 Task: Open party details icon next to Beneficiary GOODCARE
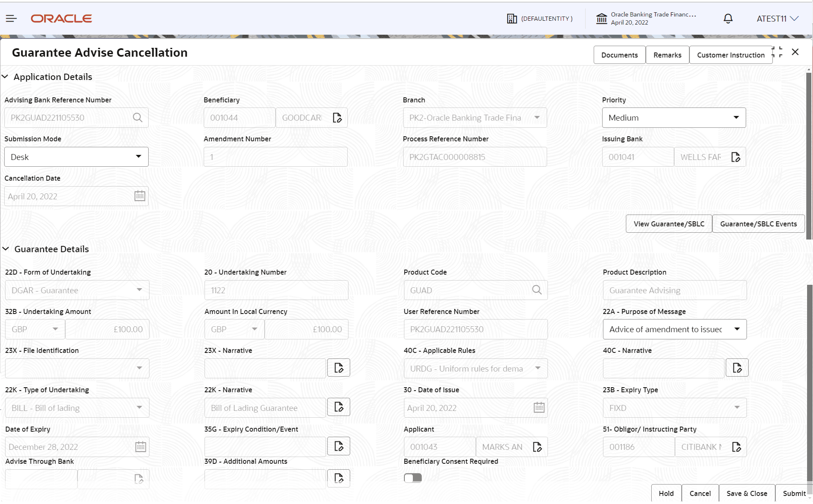(337, 117)
